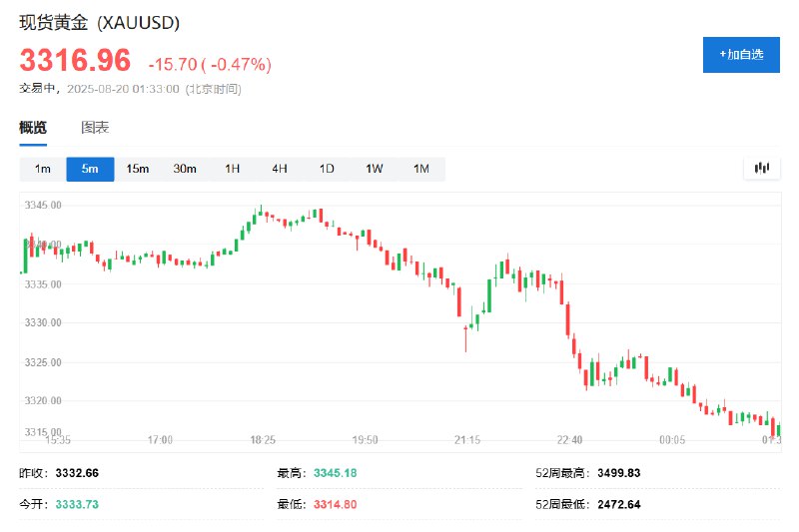The width and height of the screenshot is (799, 532).
Task: Click the 最高 value 3345.18
Action: coord(335,472)
